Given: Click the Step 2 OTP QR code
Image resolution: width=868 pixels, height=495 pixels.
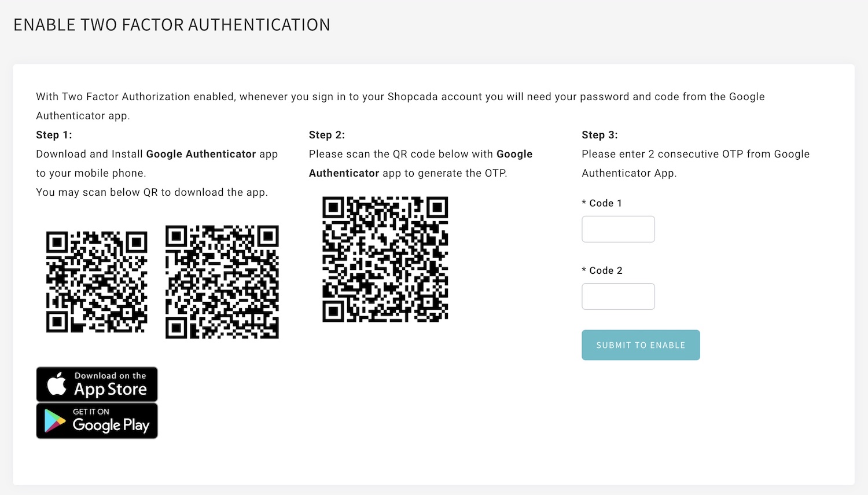Looking at the screenshot, I should click(385, 259).
